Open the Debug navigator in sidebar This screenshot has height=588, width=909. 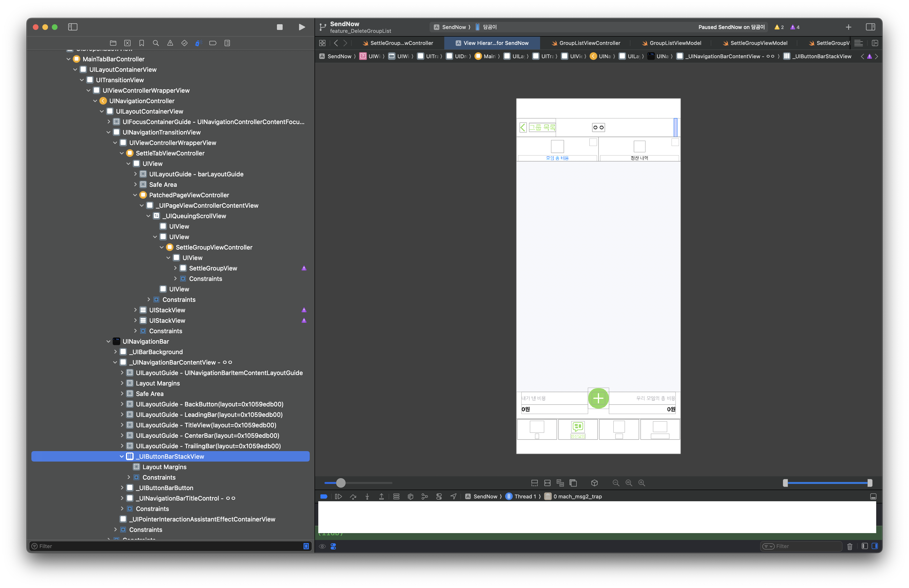point(198,43)
